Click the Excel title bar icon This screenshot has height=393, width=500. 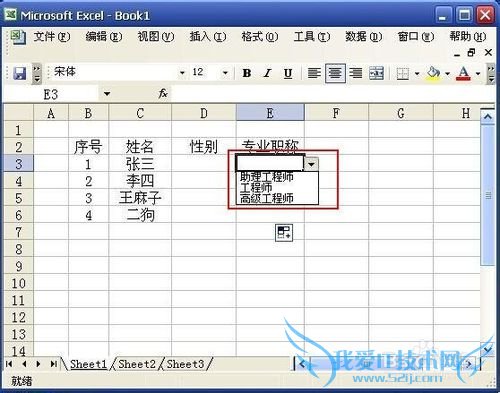click(11, 15)
